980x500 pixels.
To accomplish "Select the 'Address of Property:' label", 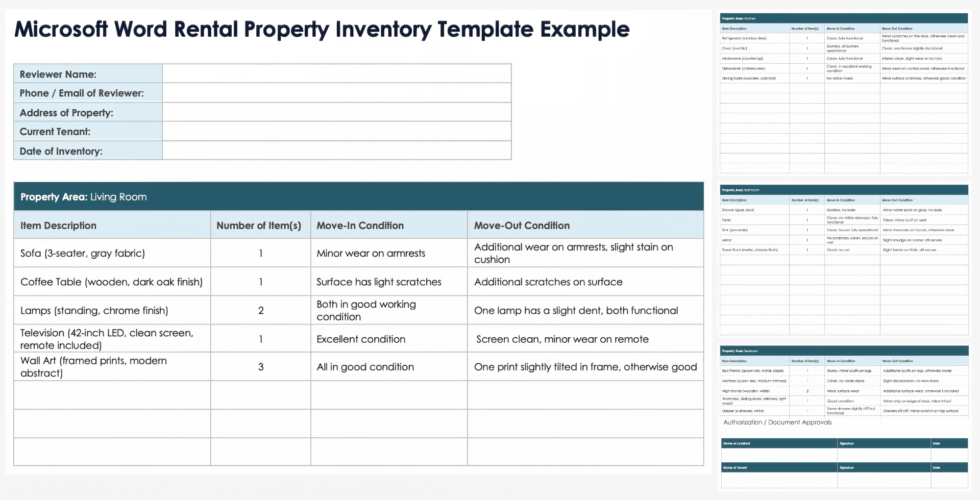I will pyautogui.click(x=66, y=113).
